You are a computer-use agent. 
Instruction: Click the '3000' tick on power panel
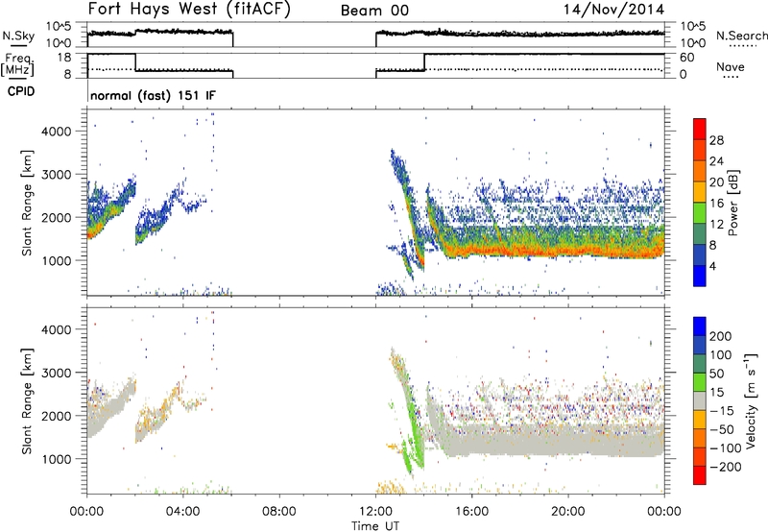(x=57, y=175)
